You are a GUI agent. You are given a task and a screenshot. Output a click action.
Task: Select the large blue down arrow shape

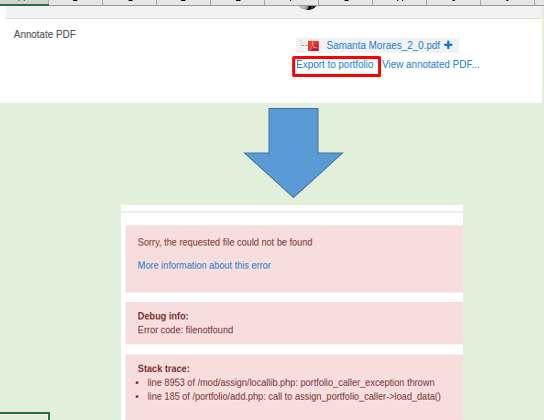(x=294, y=153)
